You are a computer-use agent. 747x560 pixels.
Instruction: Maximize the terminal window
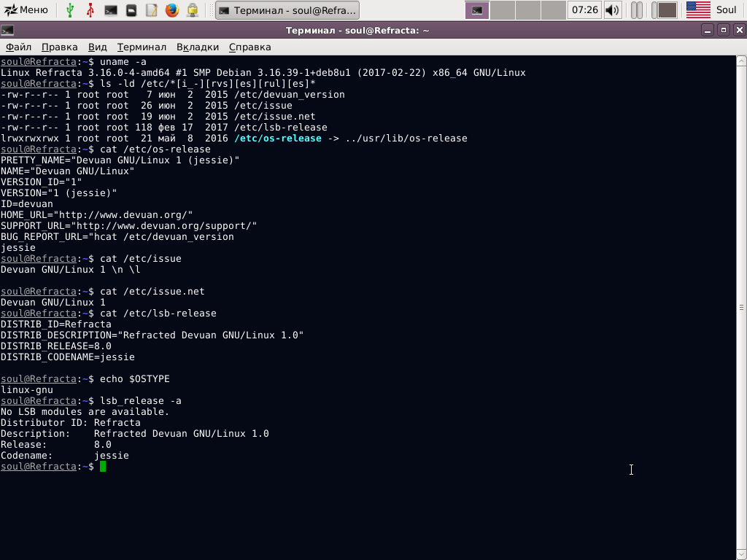tap(723, 31)
